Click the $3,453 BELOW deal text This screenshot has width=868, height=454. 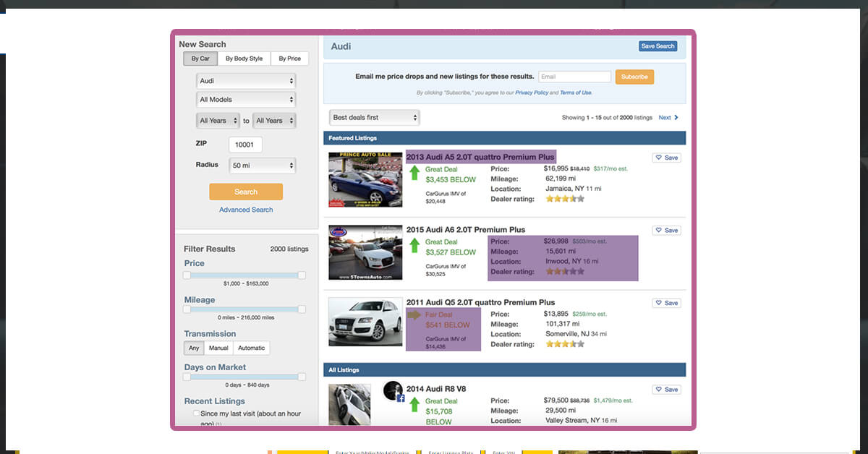coord(451,179)
